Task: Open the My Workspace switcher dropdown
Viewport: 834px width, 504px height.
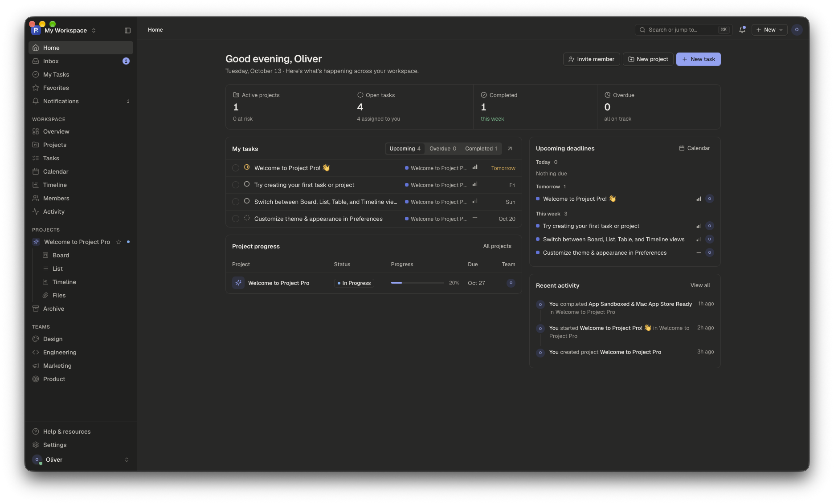Action: [64, 30]
